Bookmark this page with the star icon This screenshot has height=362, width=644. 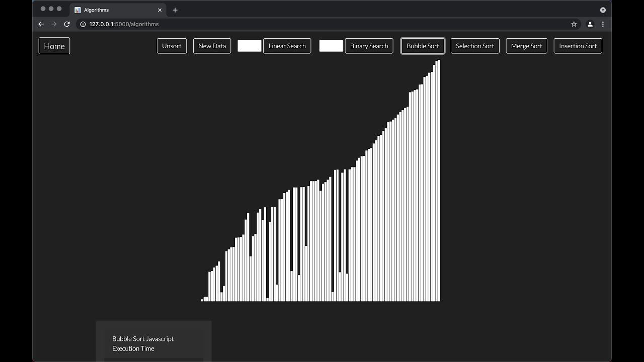click(574, 24)
